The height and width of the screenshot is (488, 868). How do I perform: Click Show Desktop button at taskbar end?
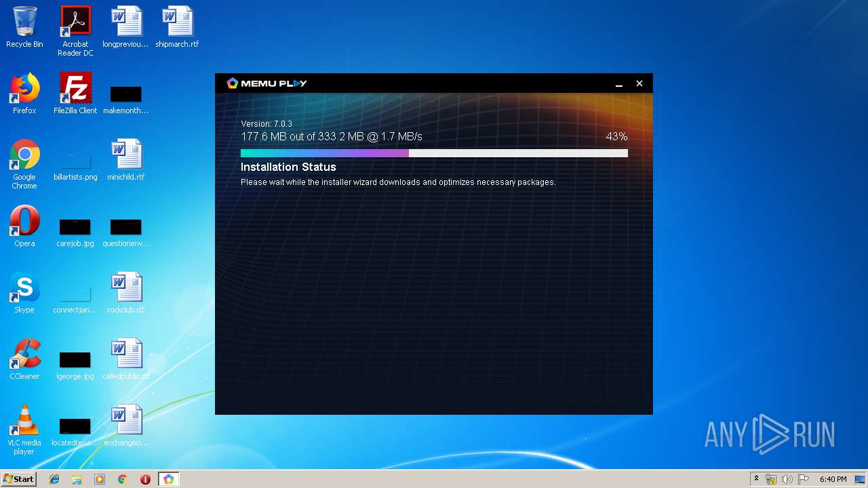point(861,479)
